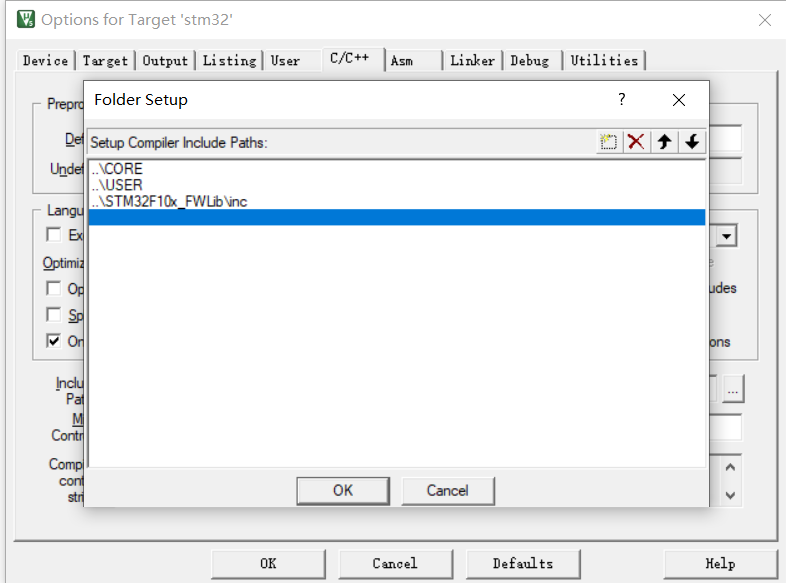Click Cancel in the Options window
This screenshot has height=583, width=786.
(395, 564)
